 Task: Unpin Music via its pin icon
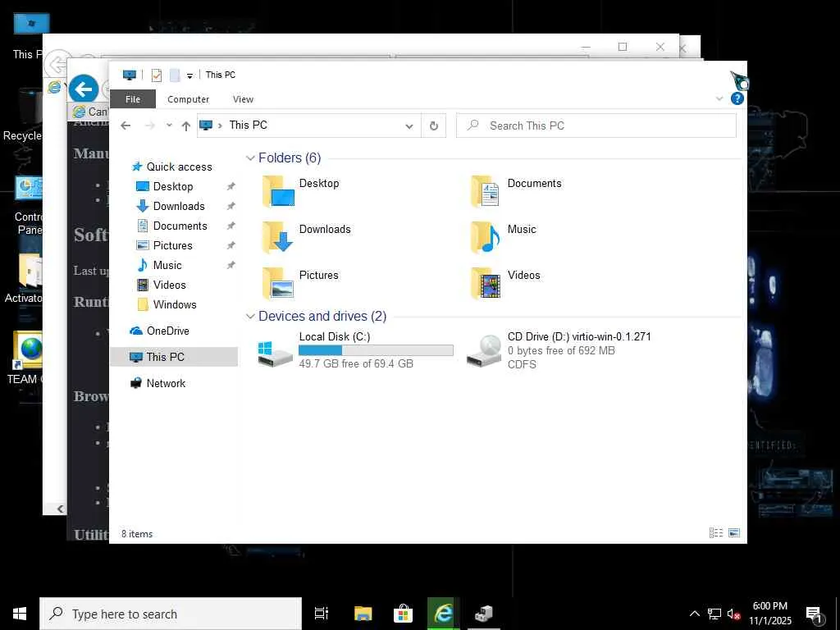pos(231,265)
